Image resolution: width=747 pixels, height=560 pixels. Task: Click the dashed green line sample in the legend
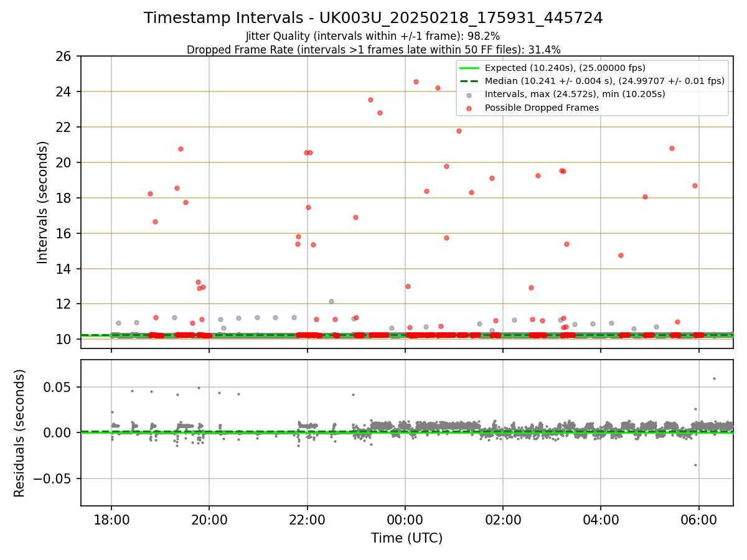coord(469,81)
